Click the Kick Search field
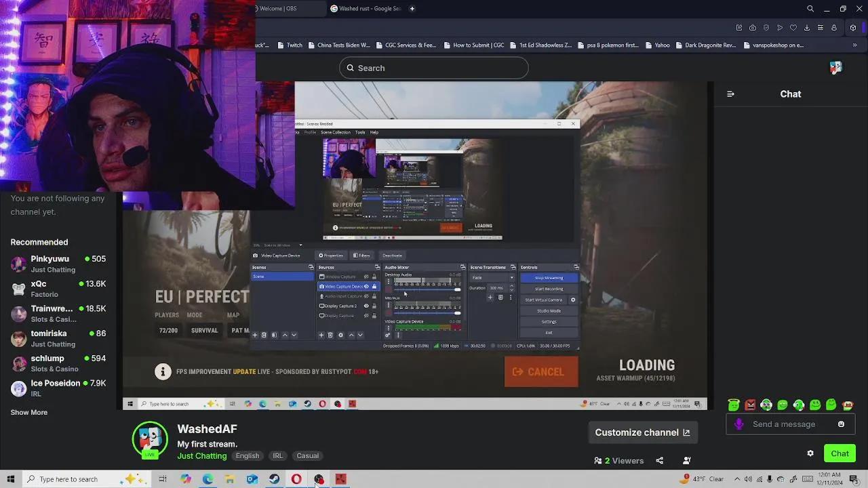 pos(434,68)
